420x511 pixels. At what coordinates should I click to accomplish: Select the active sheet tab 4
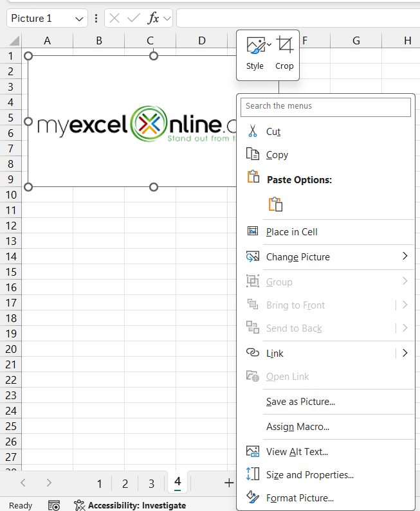[x=178, y=482]
